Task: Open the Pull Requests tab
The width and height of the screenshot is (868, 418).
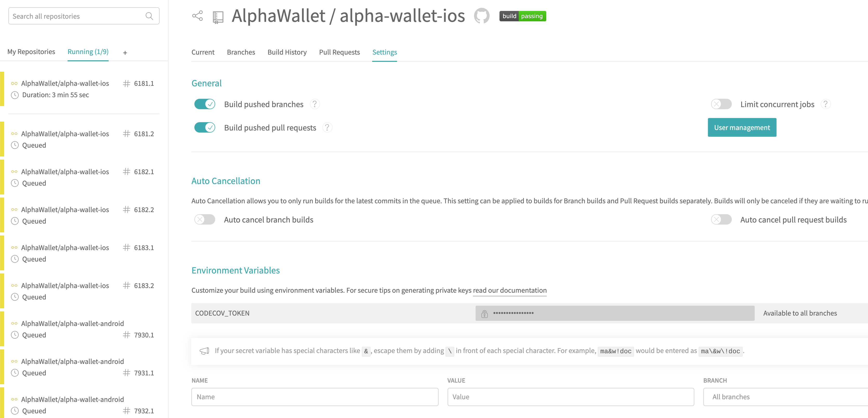Action: 339,52
